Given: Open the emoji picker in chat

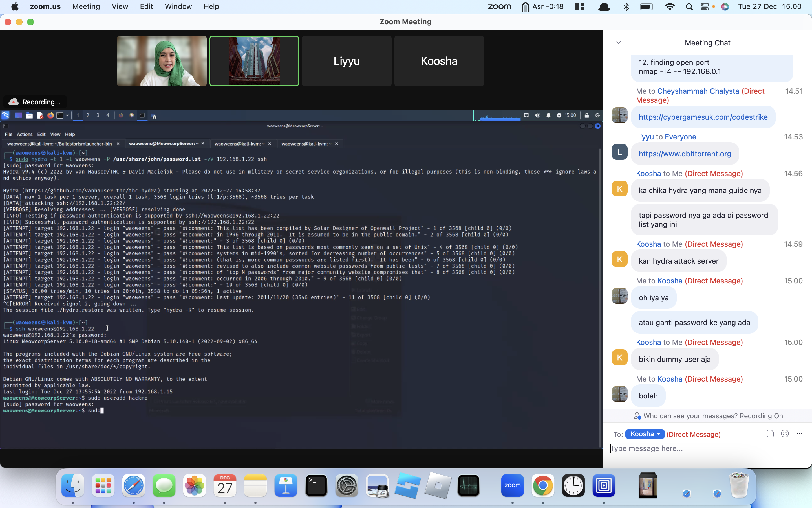Looking at the screenshot, I should (785, 433).
